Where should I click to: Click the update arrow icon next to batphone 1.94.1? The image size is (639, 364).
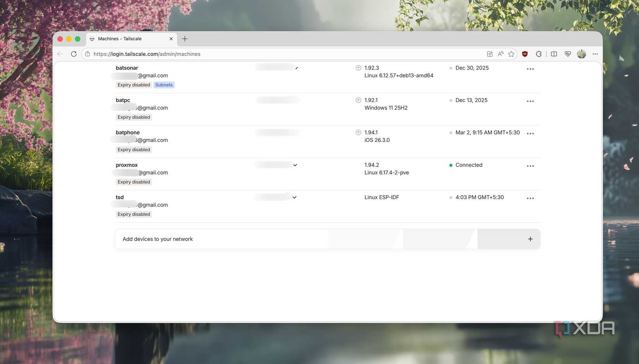[358, 132]
